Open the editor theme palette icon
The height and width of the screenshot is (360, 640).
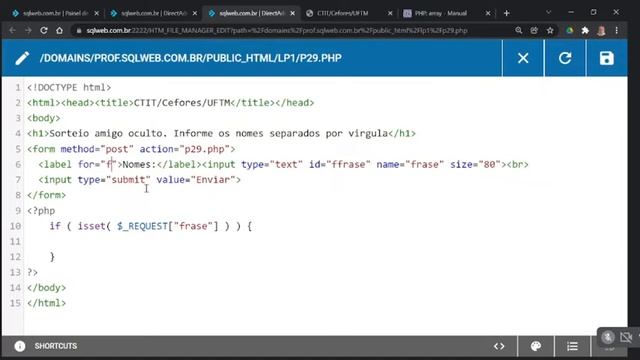click(536, 346)
